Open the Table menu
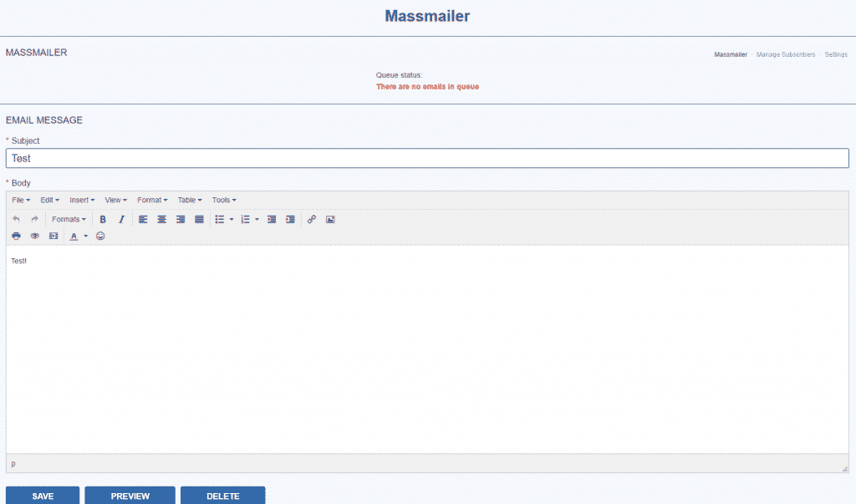This screenshot has width=856, height=504. [x=190, y=200]
